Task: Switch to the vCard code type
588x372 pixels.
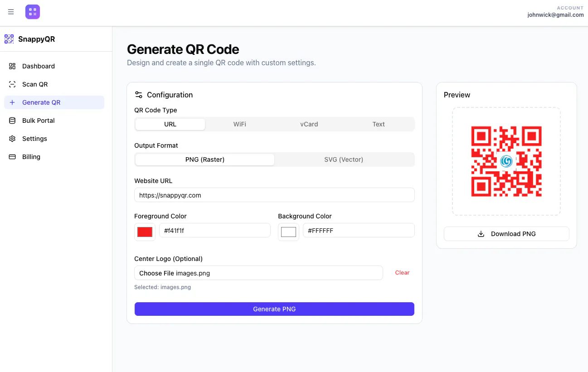Action: tap(309, 124)
